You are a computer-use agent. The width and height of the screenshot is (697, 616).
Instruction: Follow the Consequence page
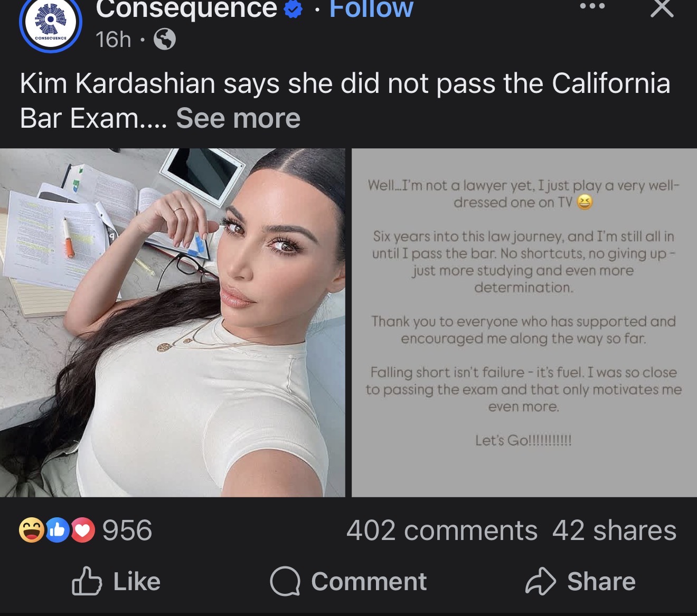point(371,9)
